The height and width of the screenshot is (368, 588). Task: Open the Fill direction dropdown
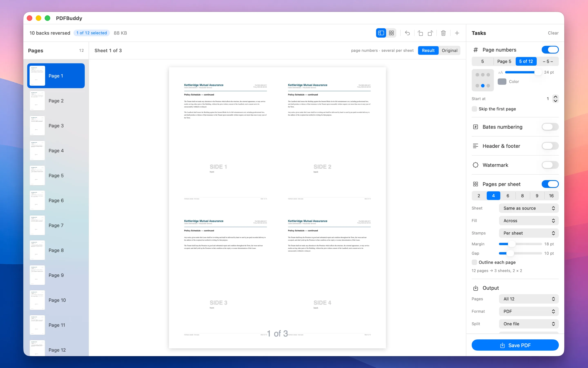tap(529, 221)
